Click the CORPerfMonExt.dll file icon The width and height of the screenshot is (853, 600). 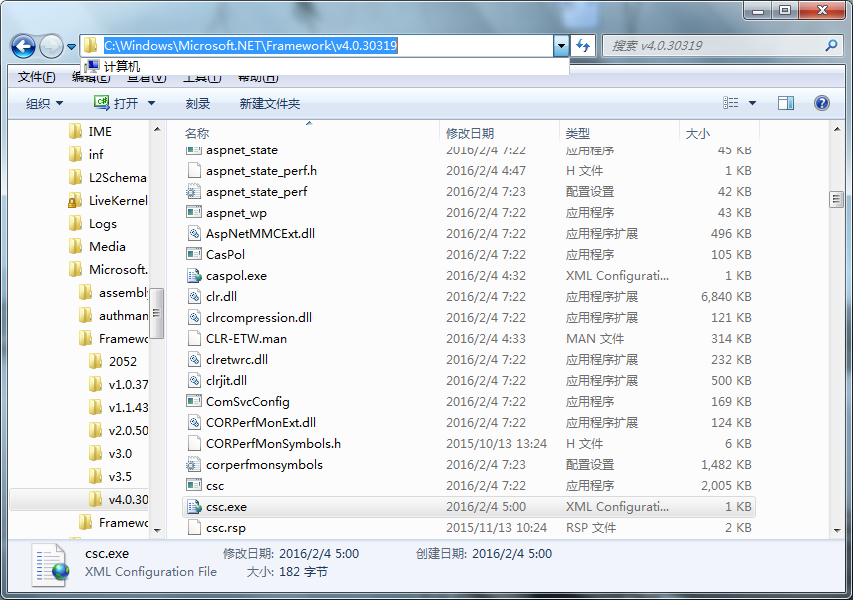point(194,423)
